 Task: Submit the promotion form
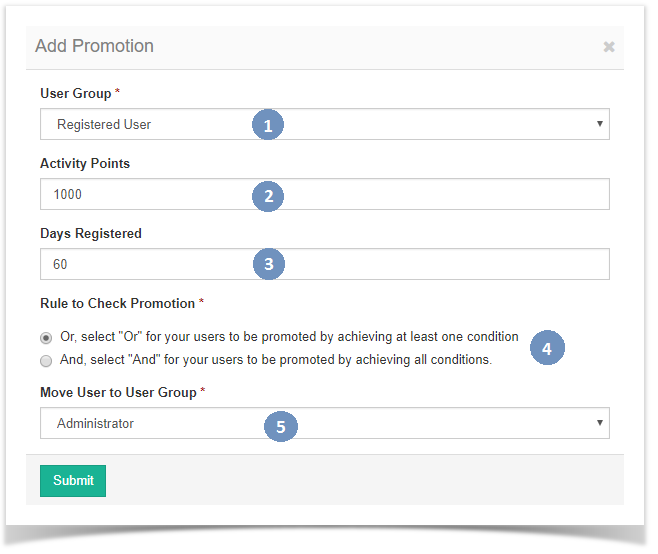(73, 481)
